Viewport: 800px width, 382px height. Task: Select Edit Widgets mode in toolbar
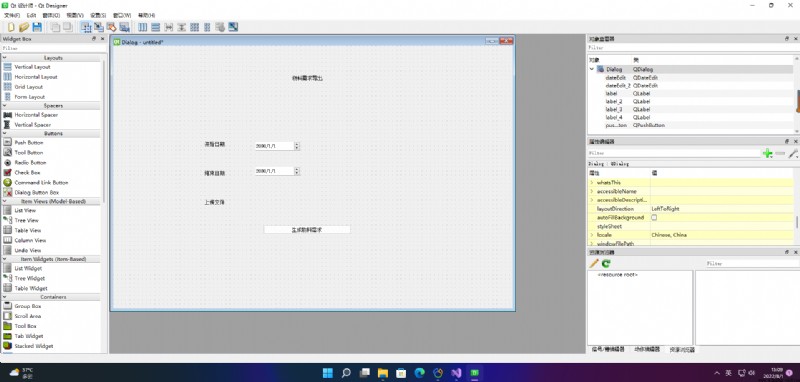86,27
